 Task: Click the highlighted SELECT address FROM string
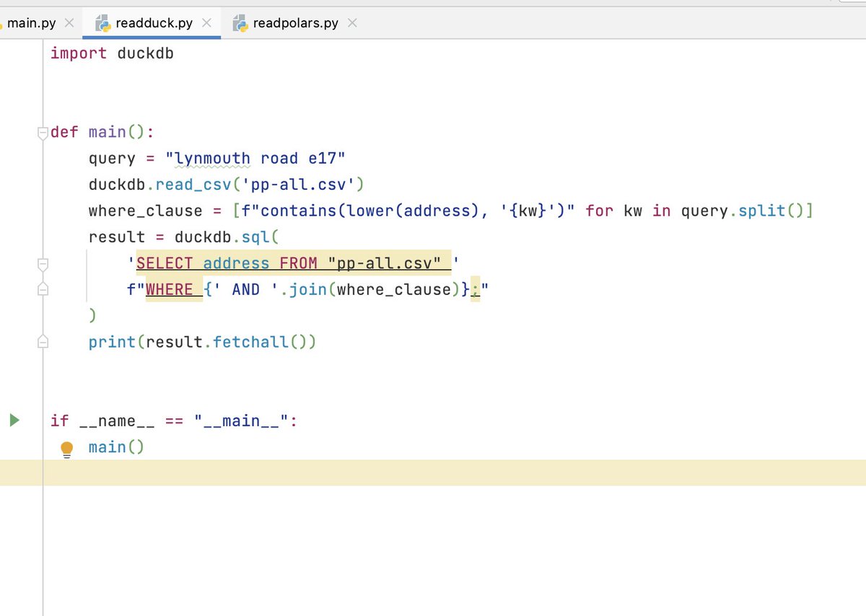point(293,264)
